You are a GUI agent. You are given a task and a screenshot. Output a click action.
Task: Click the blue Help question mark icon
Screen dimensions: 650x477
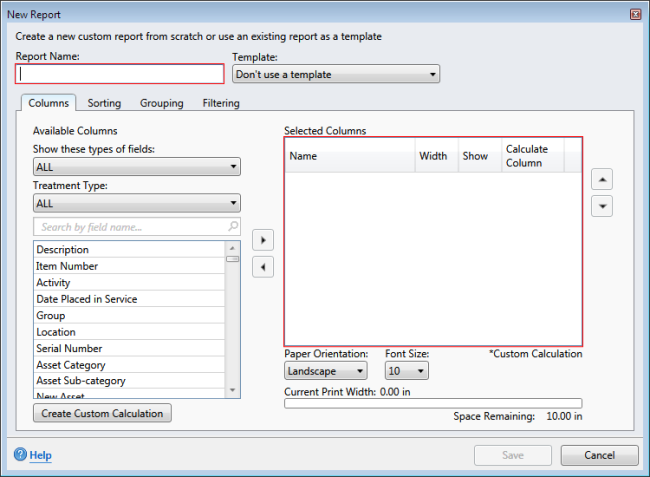[x=20, y=454]
